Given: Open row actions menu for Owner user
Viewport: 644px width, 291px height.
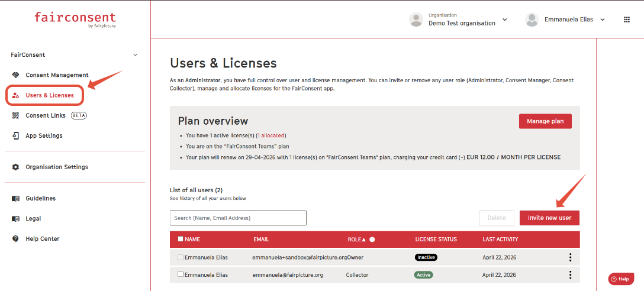Looking at the screenshot, I should coord(570,258).
